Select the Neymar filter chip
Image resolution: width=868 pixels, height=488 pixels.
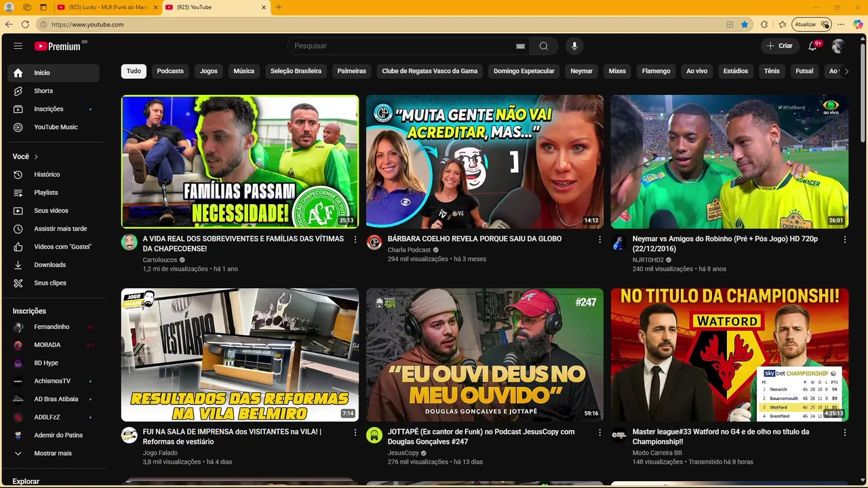(581, 71)
